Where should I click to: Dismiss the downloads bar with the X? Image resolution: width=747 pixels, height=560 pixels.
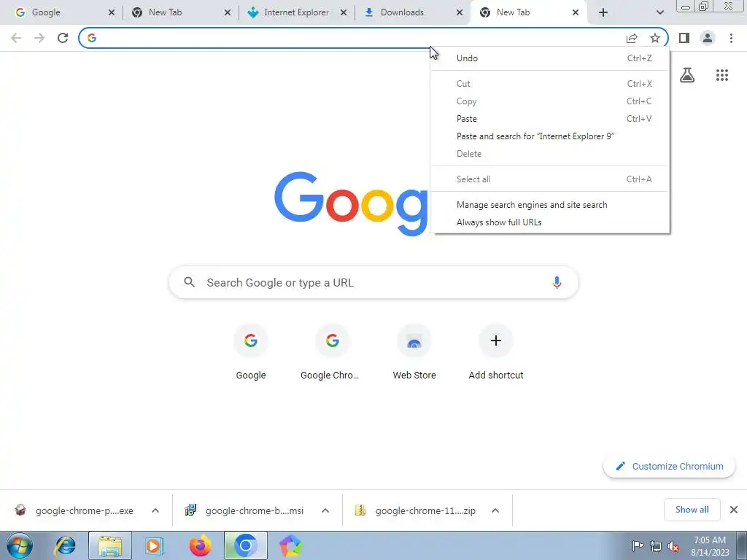(734, 510)
